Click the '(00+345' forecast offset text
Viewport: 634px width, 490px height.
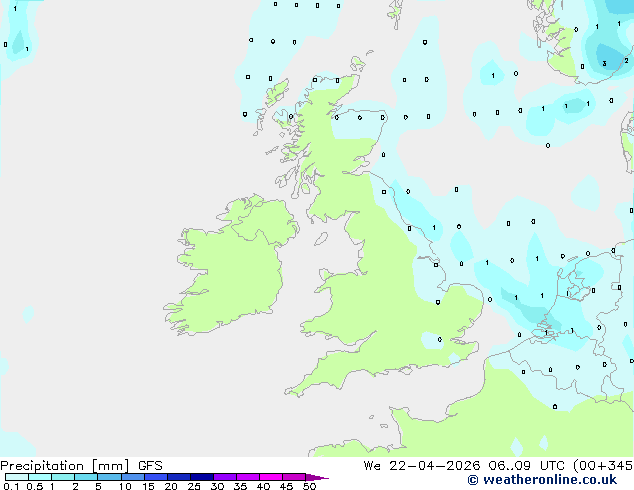[x=603, y=466]
